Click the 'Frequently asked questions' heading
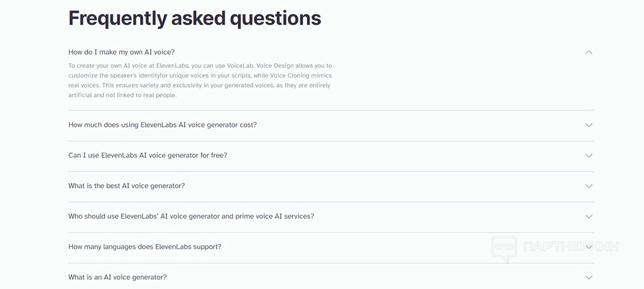This screenshot has width=644, height=289. 194,18
